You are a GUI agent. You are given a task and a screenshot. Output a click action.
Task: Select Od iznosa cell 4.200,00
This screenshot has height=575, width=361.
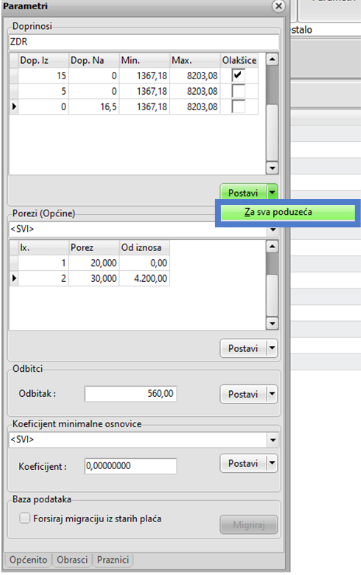(145, 278)
